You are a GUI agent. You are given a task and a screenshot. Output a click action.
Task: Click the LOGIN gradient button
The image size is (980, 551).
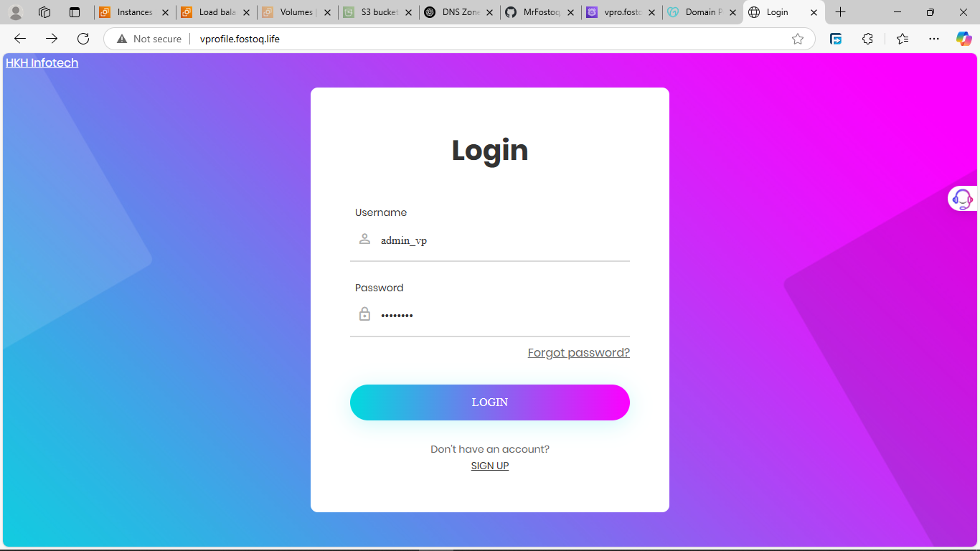click(490, 402)
